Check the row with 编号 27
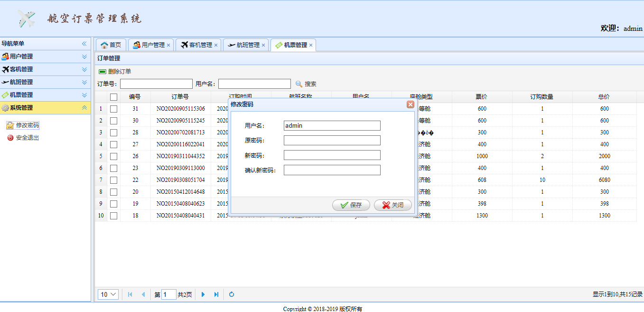Image resolution: width=644 pixels, height=312 pixels. point(113,144)
